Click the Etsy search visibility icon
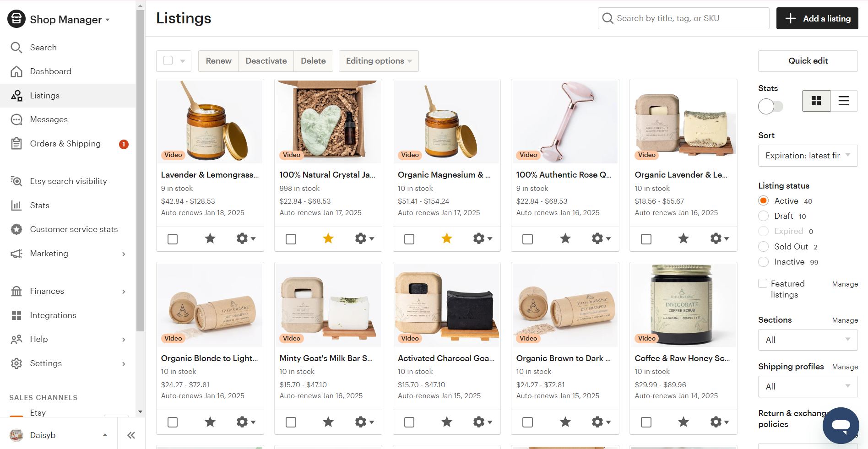This screenshot has width=868, height=449. [16, 181]
